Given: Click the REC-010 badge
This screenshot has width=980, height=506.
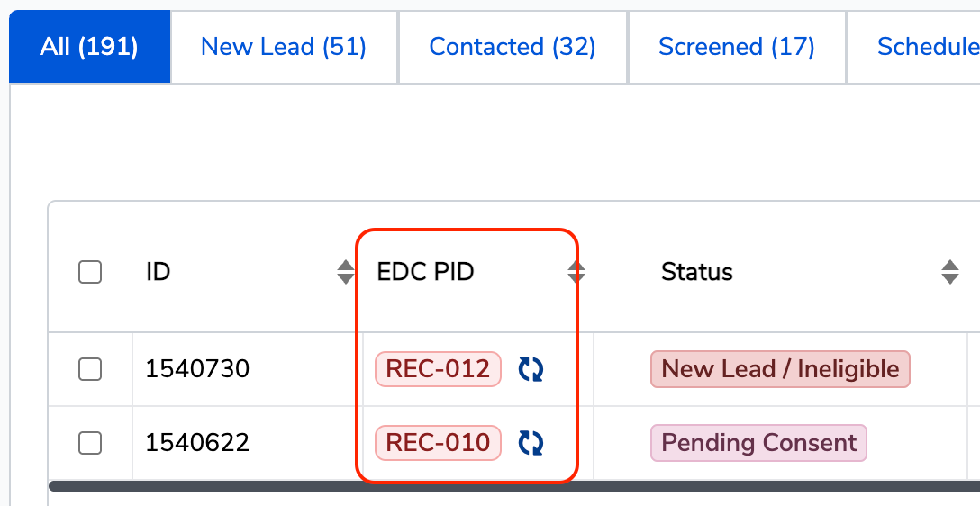Looking at the screenshot, I should [x=438, y=443].
